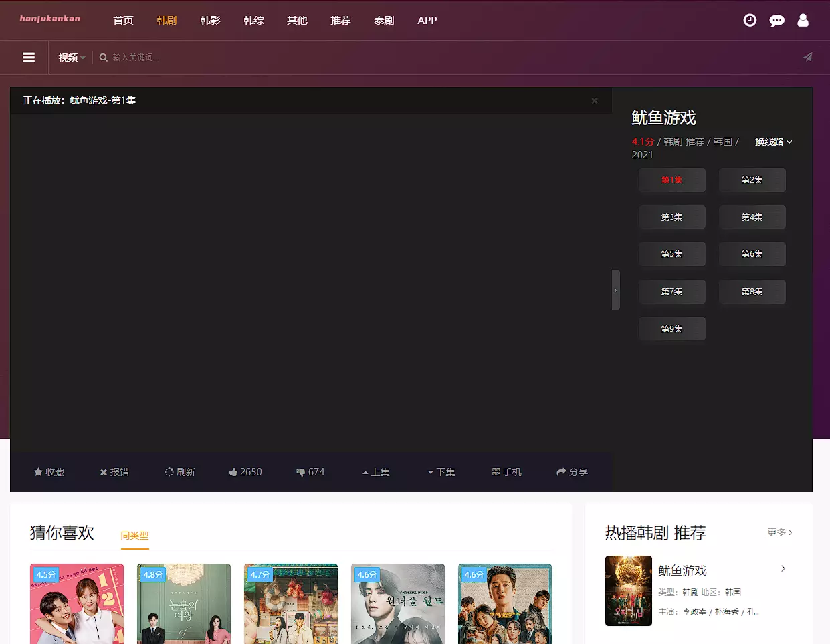Viewport: 830px width, 644px height.
Task: Expand the 视频 search type dropdown
Action: [x=72, y=58]
